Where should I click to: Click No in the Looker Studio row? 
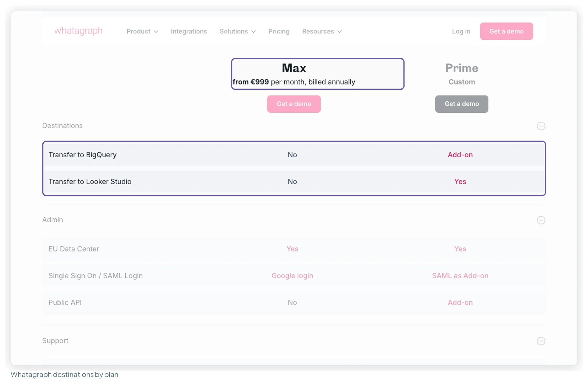click(x=292, y=181)
